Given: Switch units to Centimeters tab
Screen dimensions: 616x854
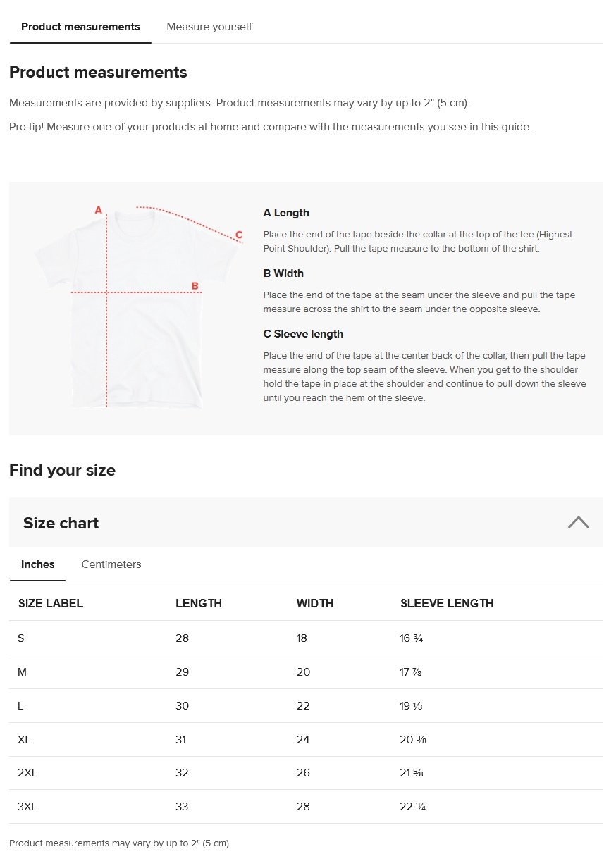Looking at the screenshot, I should pyautogui.click(x=111, y=564).
